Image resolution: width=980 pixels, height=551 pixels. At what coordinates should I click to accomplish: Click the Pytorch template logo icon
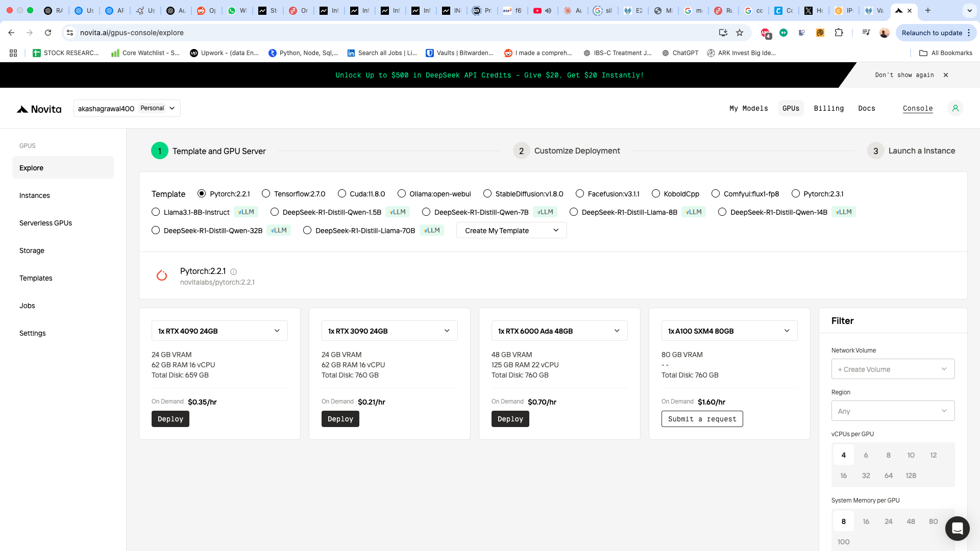click(x=162, y=275)
